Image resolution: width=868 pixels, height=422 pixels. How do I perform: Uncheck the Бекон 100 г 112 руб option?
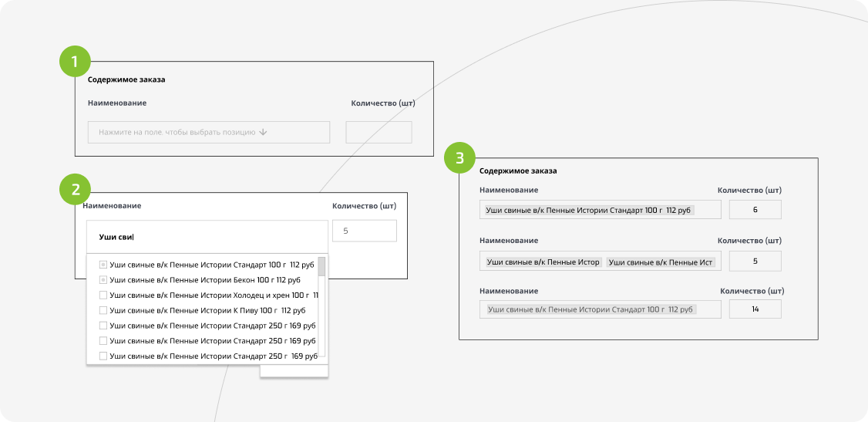click(x=103, y=280)
